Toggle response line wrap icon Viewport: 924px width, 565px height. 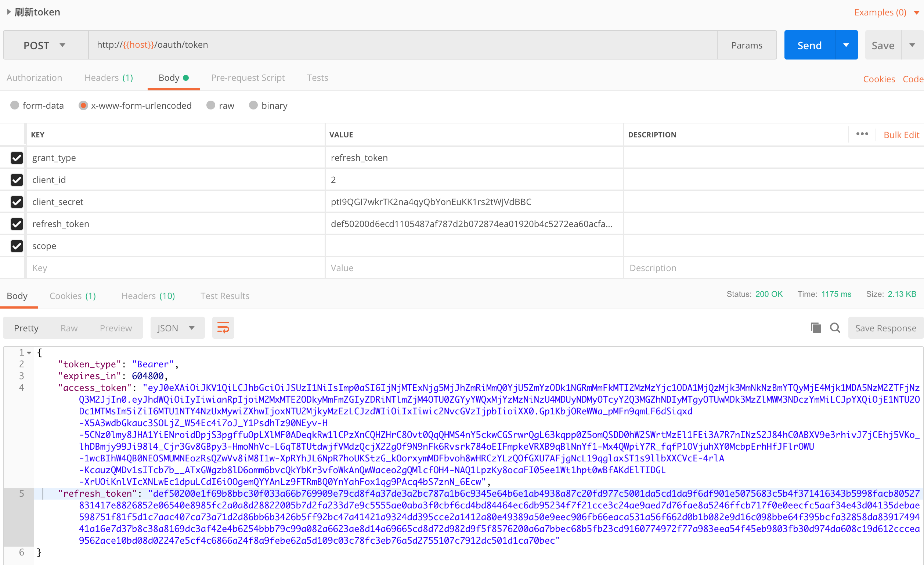[223, 328]
